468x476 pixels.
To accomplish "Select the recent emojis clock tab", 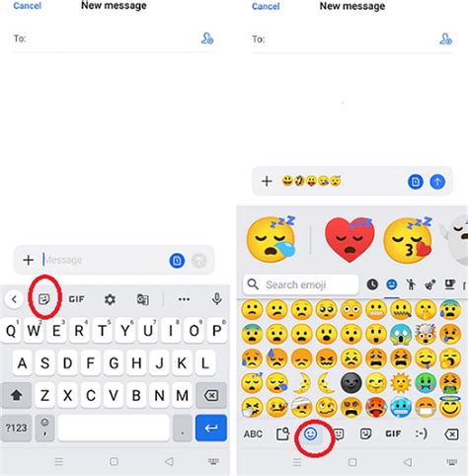I will (372, 284).
